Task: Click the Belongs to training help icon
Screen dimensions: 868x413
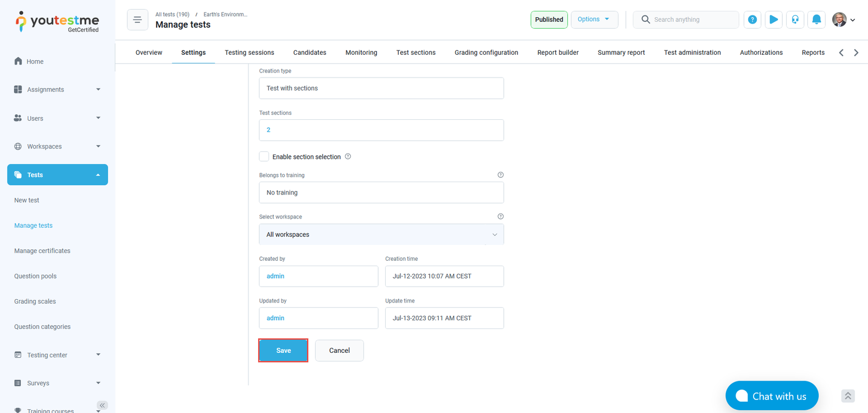Action: 500,175
